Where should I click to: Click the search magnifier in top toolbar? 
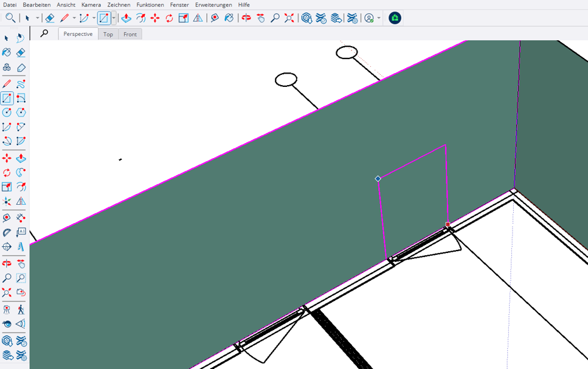coord(10,18)
